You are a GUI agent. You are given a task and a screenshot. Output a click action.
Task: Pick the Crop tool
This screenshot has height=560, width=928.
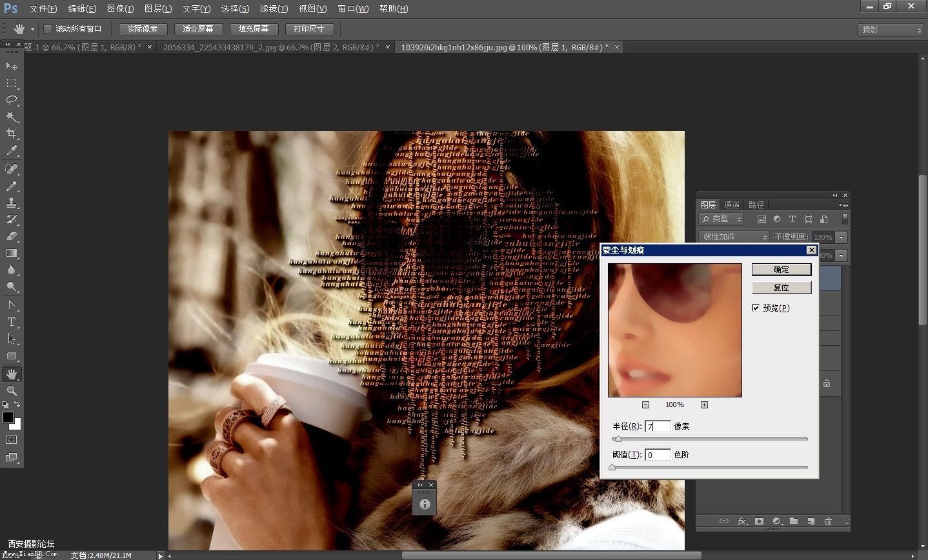coord(12,134)
